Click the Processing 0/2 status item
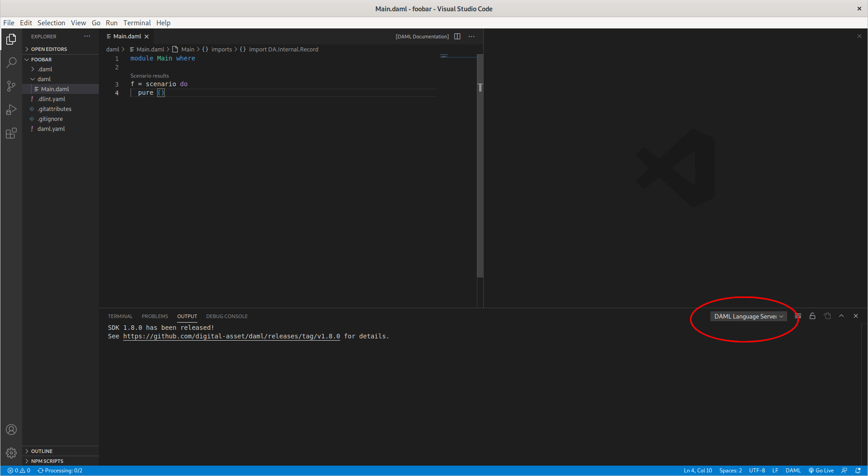The width and height of the screenshot is (868, 476). point(60,471)
